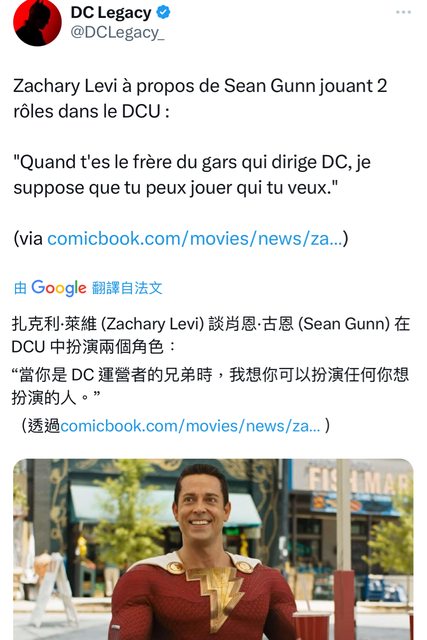Click the 由 character before Google

tap(20, 288)
